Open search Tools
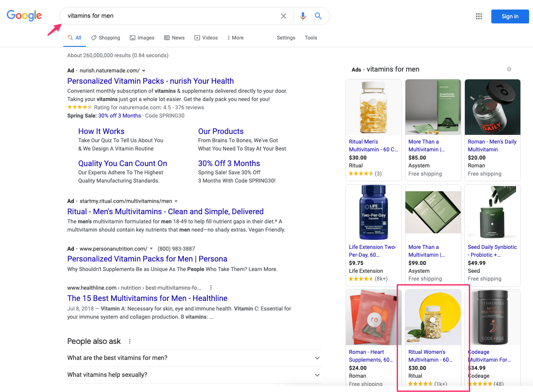The image size is (533, 392). point(311,38)
